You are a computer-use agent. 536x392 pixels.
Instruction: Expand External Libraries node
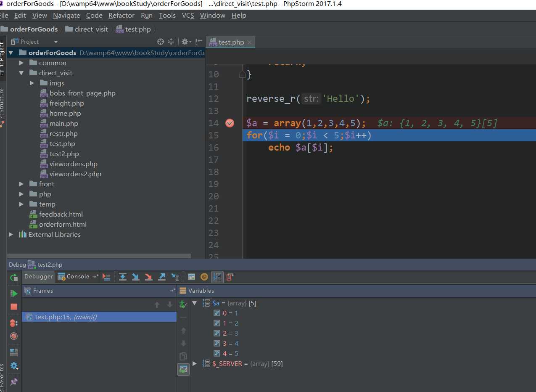pos(11,234)
